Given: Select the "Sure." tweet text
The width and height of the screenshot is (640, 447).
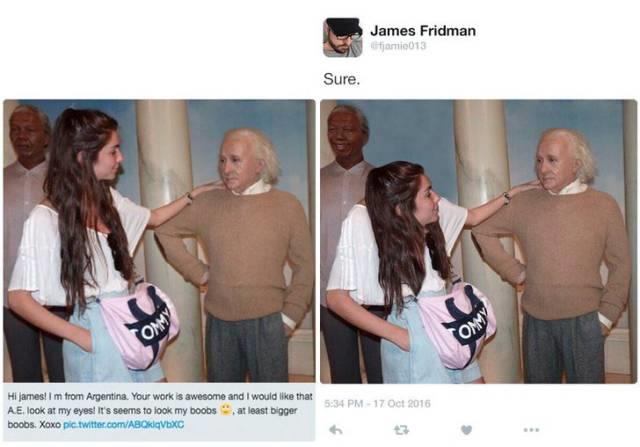Looking at the screenshot, I should (x=342, y=79).
